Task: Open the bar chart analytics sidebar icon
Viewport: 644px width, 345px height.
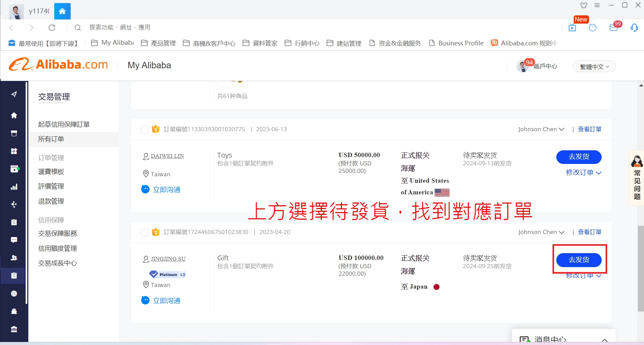Action: click(14, 187)
